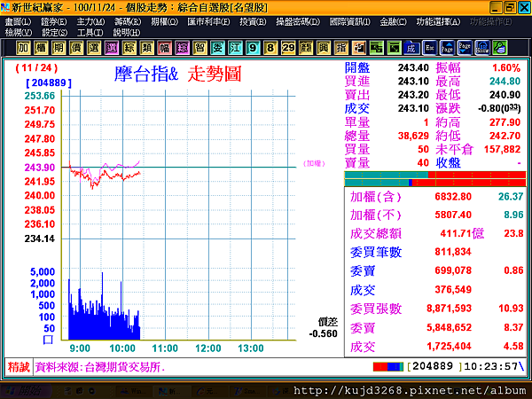The image size is (532, 399).
Task: Open the blue 成 folder icon
Action: [x=411, y=48]
